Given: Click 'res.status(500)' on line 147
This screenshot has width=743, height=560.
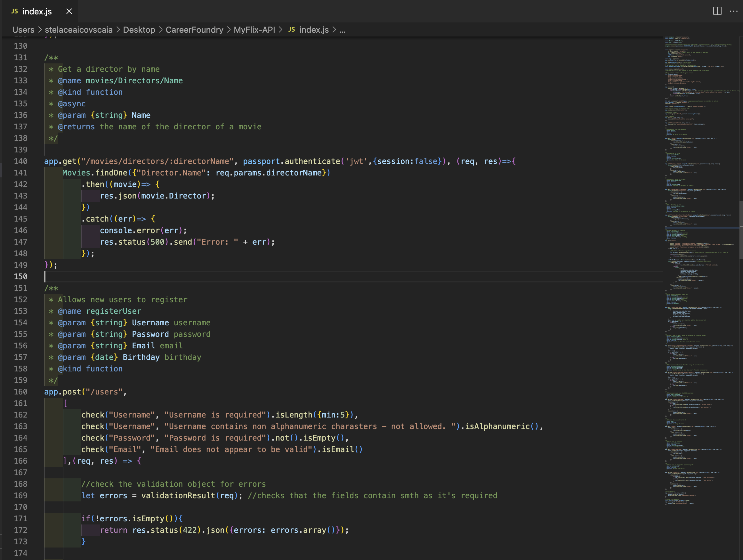Looking at the screenshot, I should (x=134, y=242).
